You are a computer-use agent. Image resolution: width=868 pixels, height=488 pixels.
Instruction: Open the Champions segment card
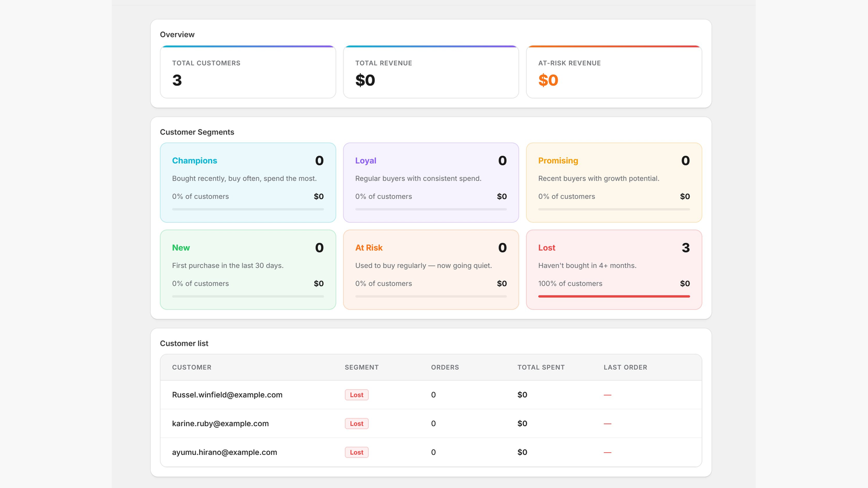pyautogui.click(x=248, y=183)
